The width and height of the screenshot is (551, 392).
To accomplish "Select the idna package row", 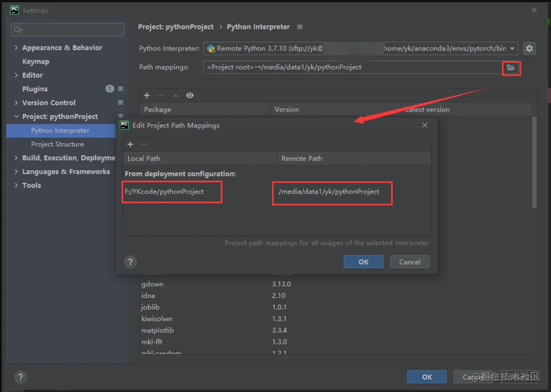I will click(335, 295).
